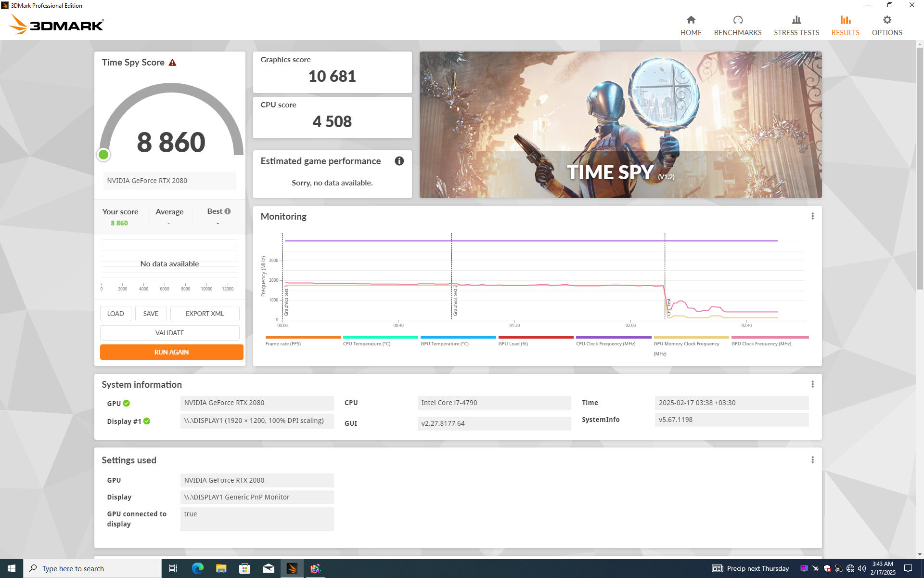Switch to the BENCHMARKS tab
The height and width of the screenshot is (578, 924).
point(737,26)
